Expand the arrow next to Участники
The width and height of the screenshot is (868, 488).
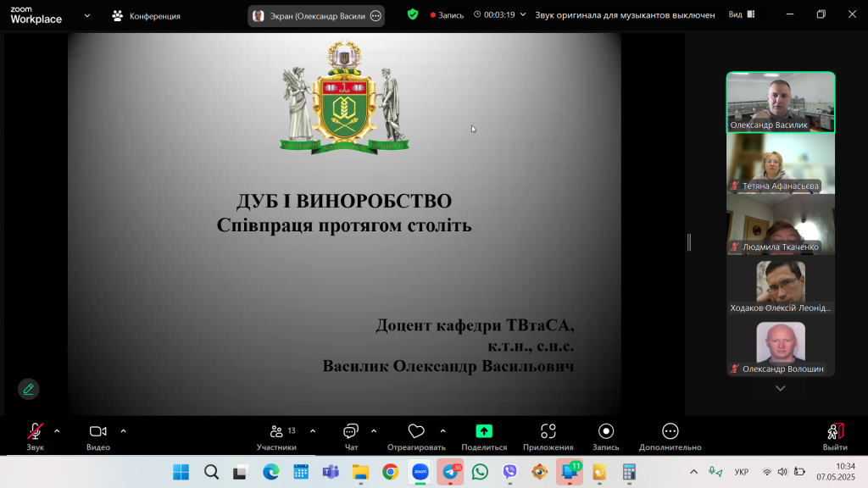pos(313,431)
